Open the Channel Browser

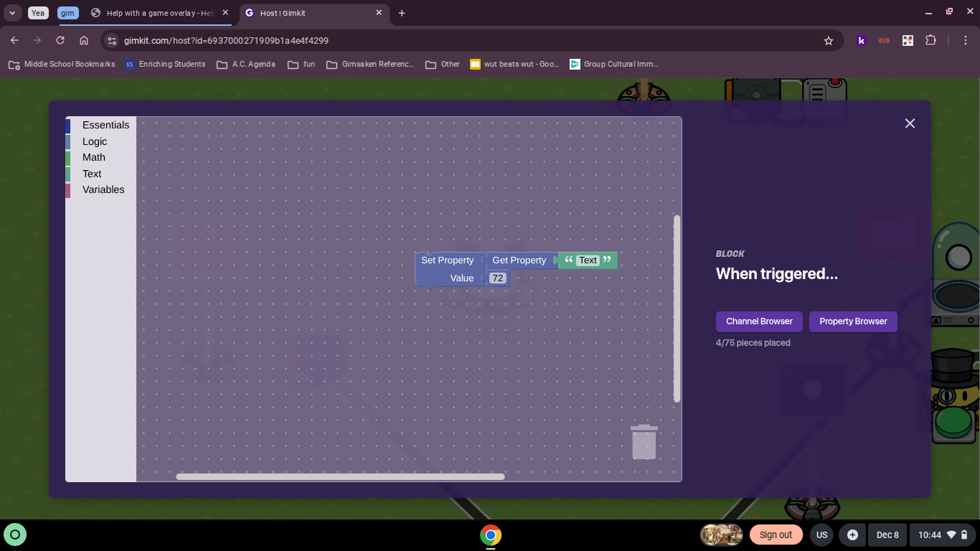point(759,321)
